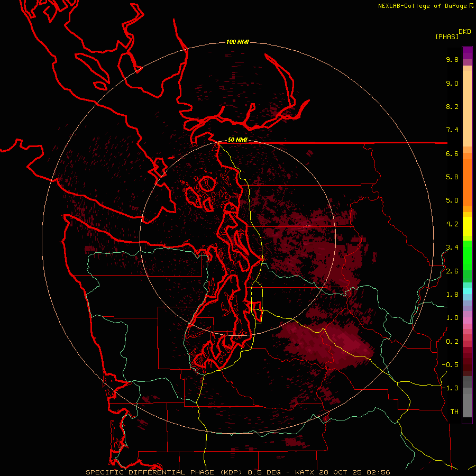Image resolution: width=476 pixels, height=476 pixels.
Task: Click the 9.0 scale value label
Action: tap(452, 83)
